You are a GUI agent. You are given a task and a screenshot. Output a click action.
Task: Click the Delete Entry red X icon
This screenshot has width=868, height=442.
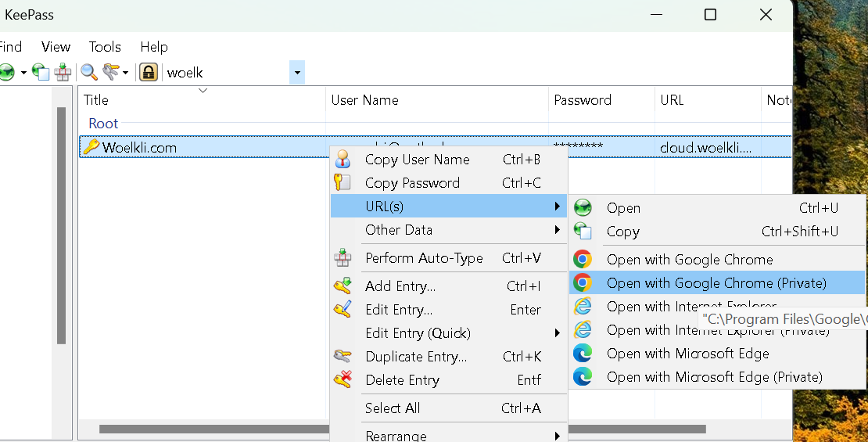click(x=343, y=380)
